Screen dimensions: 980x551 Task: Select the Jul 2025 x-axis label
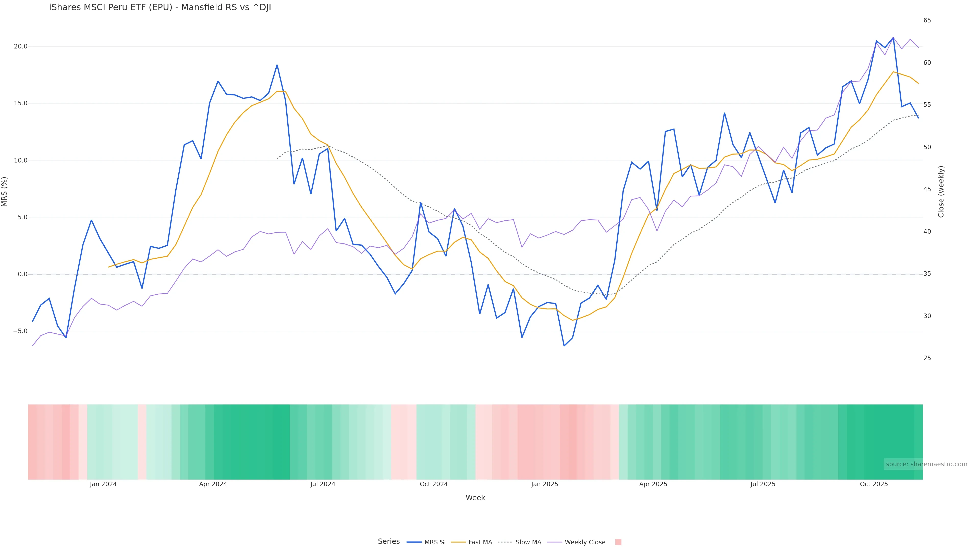pos(763,484)
